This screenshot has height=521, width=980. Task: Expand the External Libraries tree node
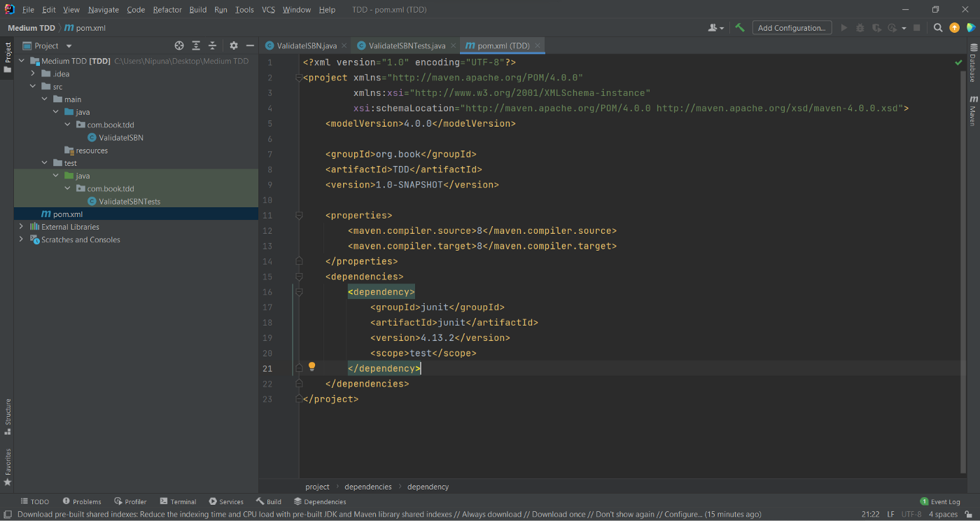[x=21, y=227]
